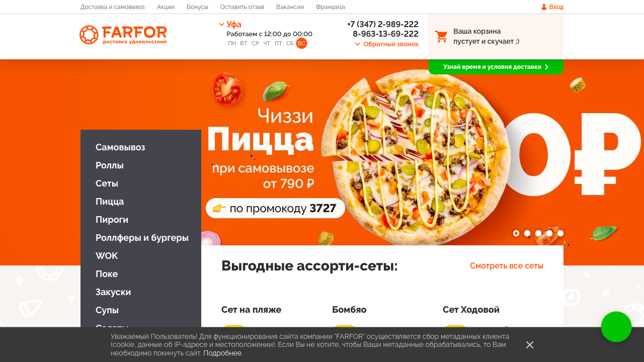Click the Смотреть все сеты link
The height and width of the screenshot is (362, 644).
click(x=507, y=265)
